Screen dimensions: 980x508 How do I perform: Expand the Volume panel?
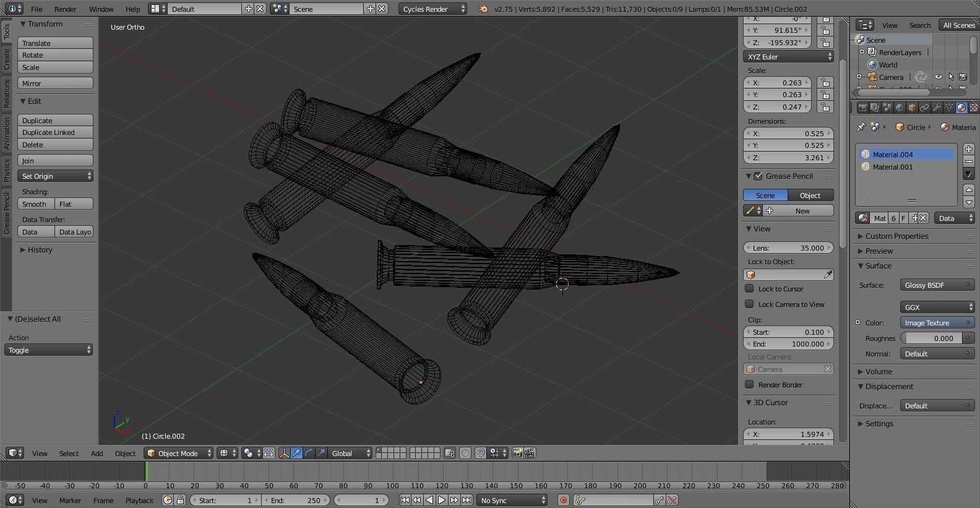coord(878,372)
